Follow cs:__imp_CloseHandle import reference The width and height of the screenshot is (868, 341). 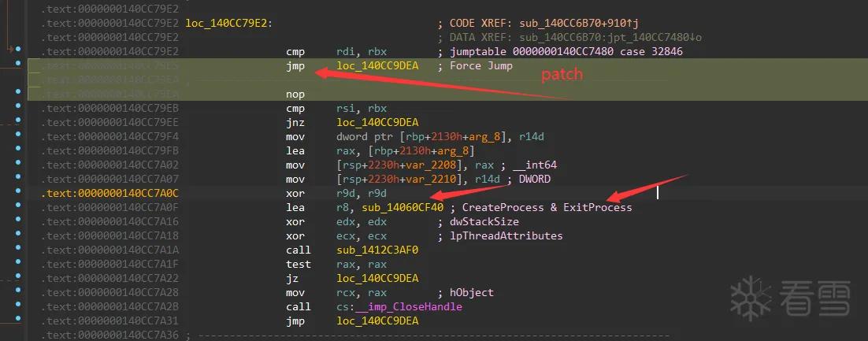pos(399,306)
